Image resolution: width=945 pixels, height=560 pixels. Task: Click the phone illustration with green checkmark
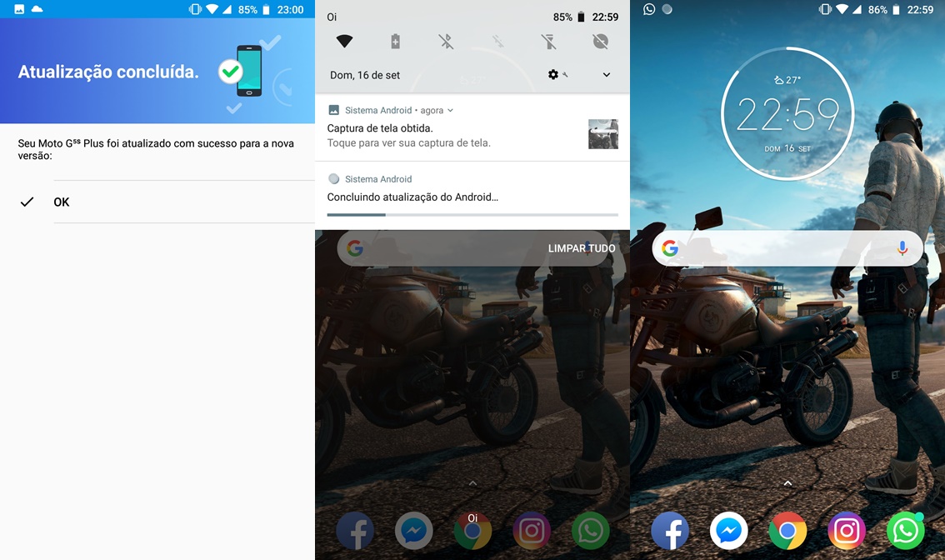pos(242,71)
